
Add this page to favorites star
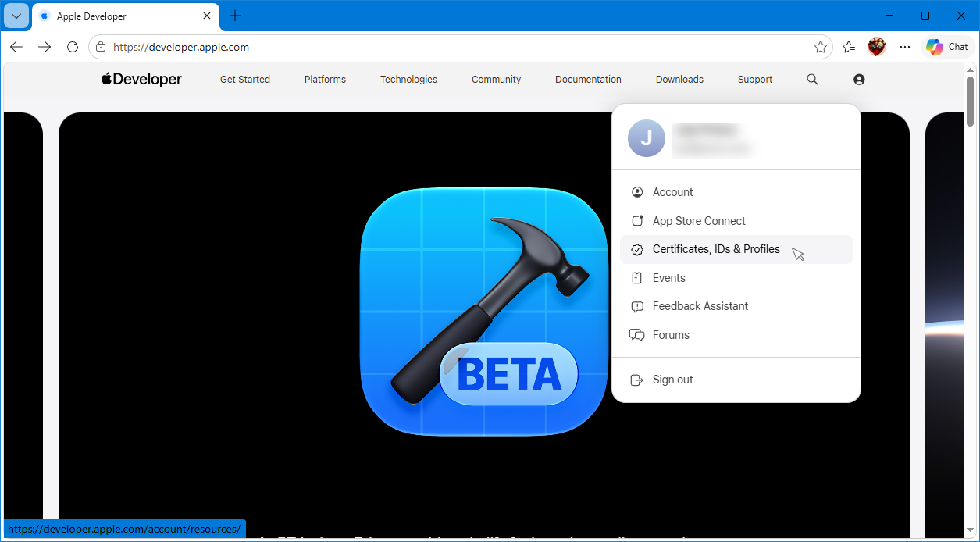pyautogui.click(x=821, y=47)
